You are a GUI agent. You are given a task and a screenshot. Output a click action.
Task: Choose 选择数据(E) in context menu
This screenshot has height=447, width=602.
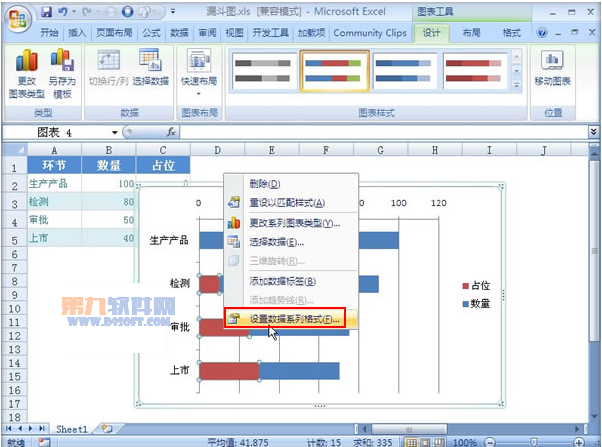click(291, 242)
